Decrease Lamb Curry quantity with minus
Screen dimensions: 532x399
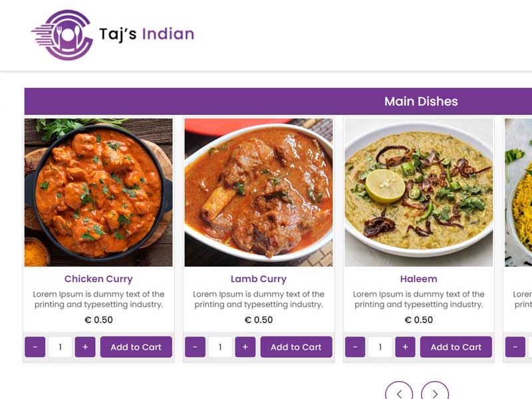[x=195, y=346]
